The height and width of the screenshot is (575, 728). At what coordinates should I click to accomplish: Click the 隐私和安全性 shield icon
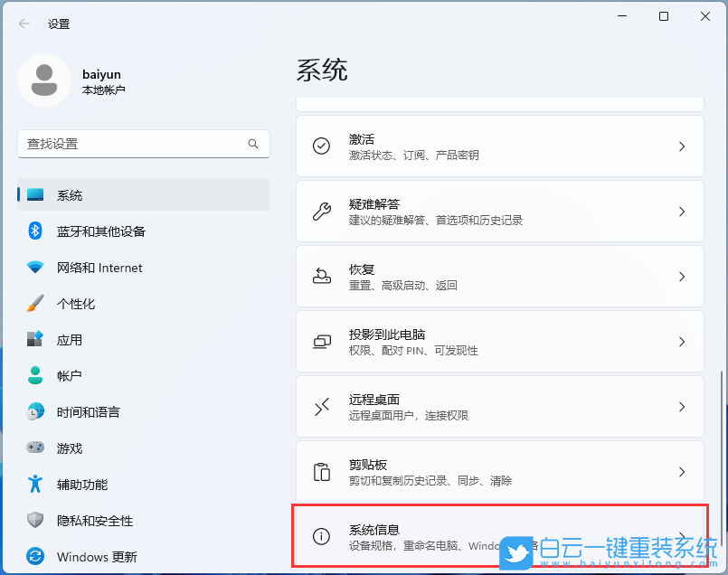point(35,521)
